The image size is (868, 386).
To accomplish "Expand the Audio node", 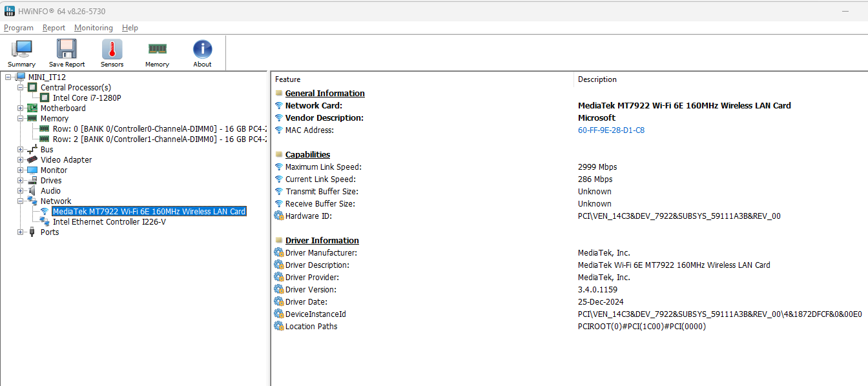I will click(21, 191).
